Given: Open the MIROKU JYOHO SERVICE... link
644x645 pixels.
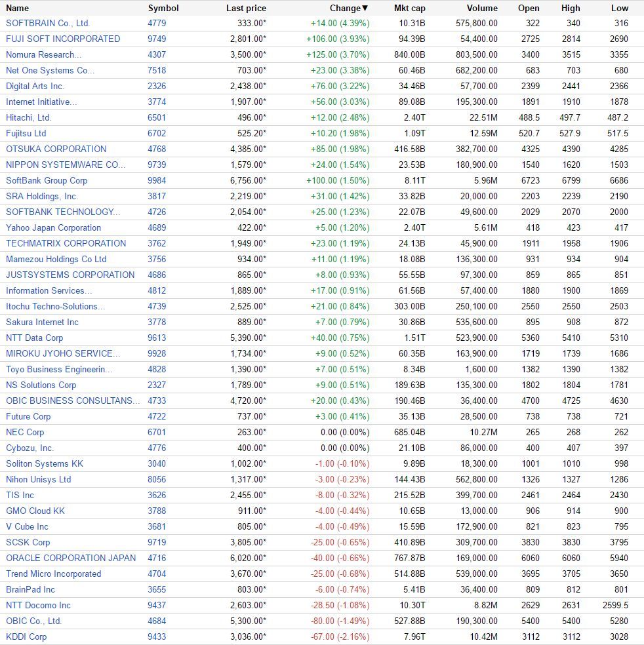Looking at the screenshot, I should (63, 354).
